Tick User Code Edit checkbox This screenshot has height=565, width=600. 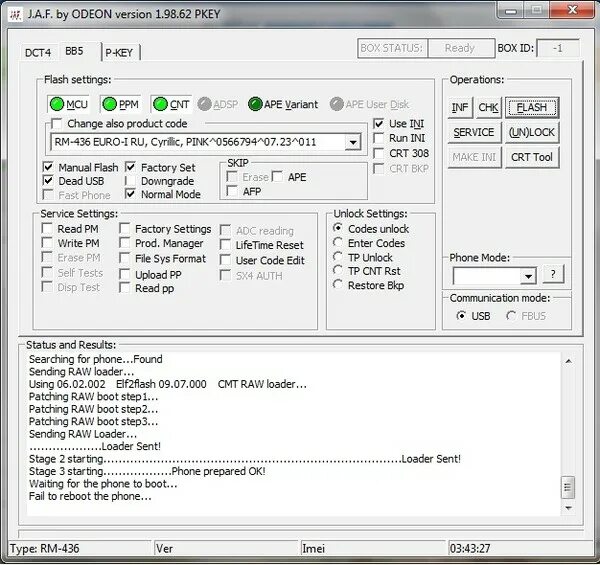[x=225, y=260]
